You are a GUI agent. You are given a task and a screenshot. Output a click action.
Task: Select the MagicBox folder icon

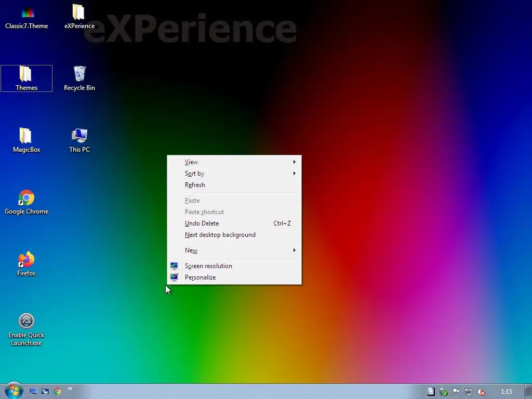click(x=26, y=140)
